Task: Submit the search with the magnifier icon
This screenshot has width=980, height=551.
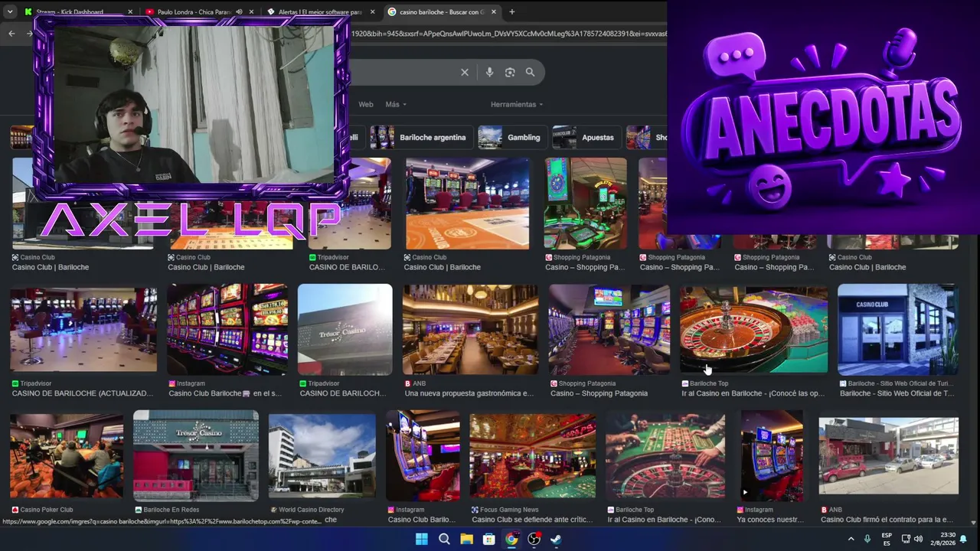Action: pos(530,72)
